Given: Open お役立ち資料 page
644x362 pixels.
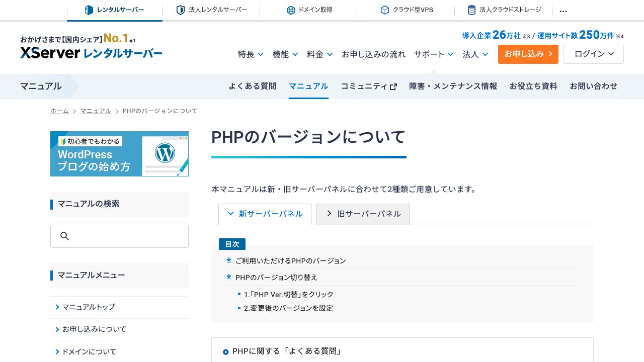Looking at the screenshot, I should (x=533, y=86).
